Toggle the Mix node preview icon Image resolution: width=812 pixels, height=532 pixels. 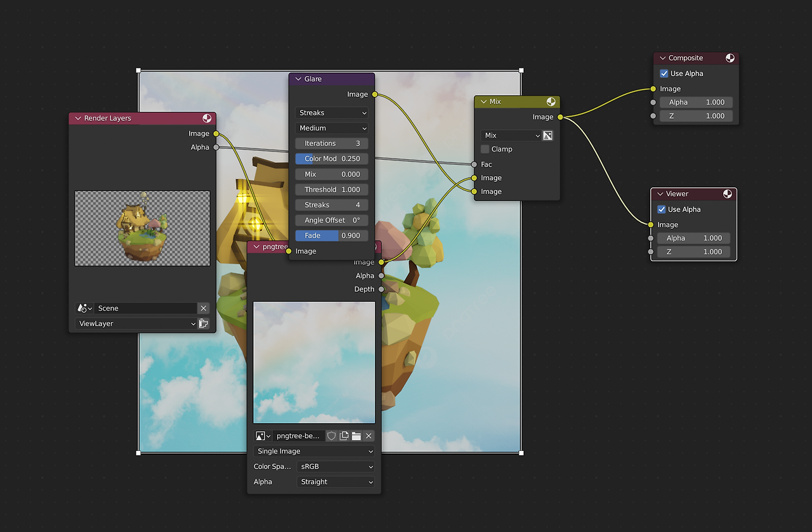[x=551, y=101]
